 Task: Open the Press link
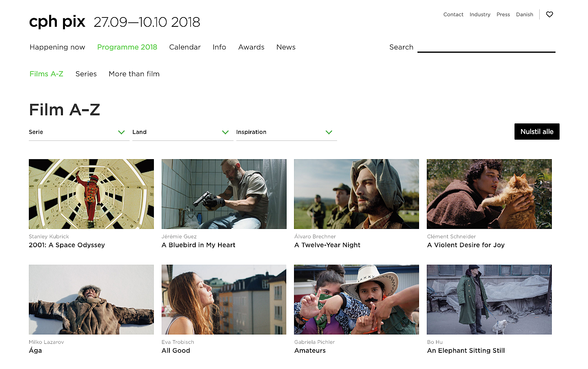(503, 15)
